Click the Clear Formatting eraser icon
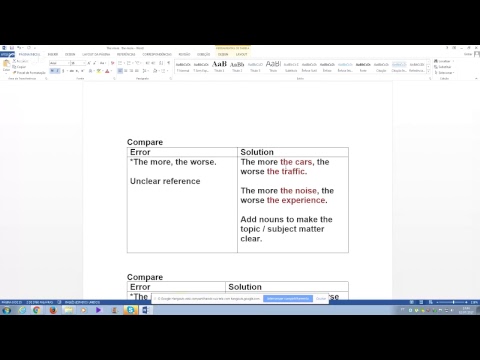The height and width of the screenshot is (360, 480). tap(112, 63)
